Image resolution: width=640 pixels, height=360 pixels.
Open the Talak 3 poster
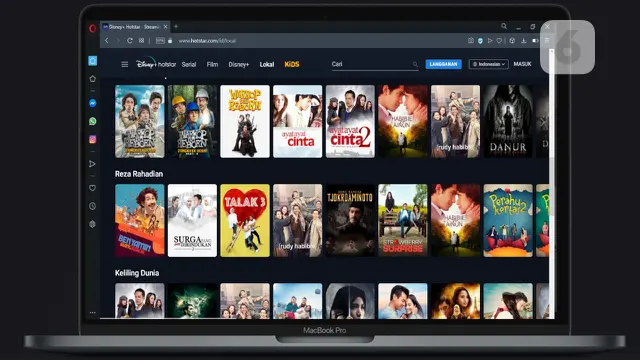pos(245,220)
